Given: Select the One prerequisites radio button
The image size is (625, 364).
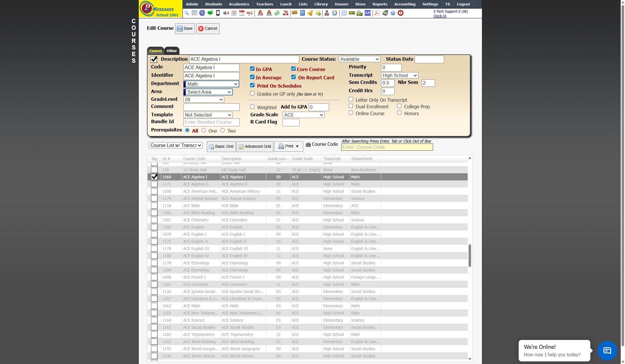Looking at the screenshot, I should pos(204,130).
